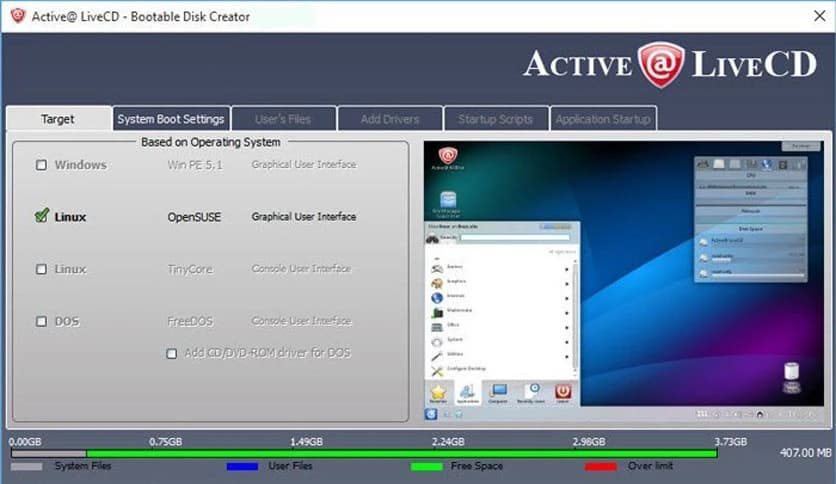
Task: Click the 'FreeDOS' label
Action: coord(190,321)
